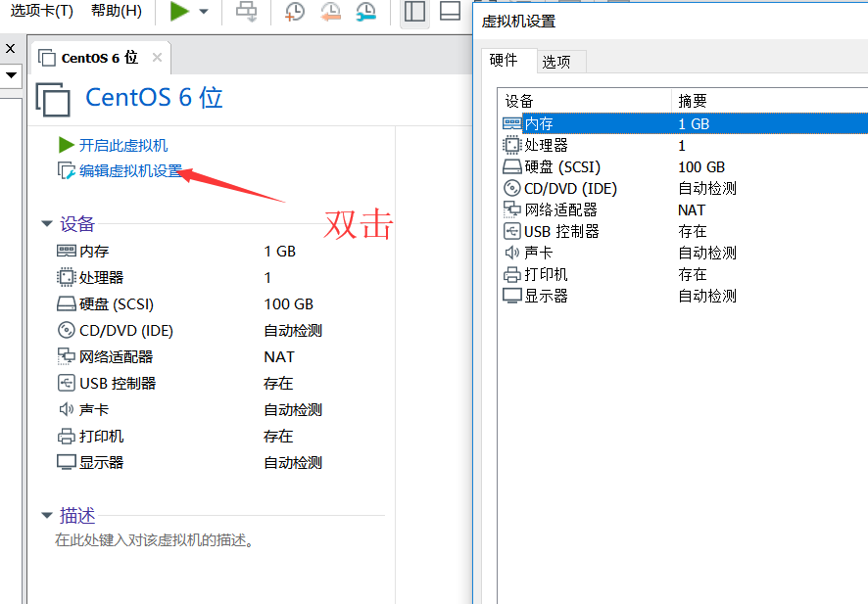Select 处理器 row in settings dialog
This screenshot has width=868, height=604.
(684, 145)
